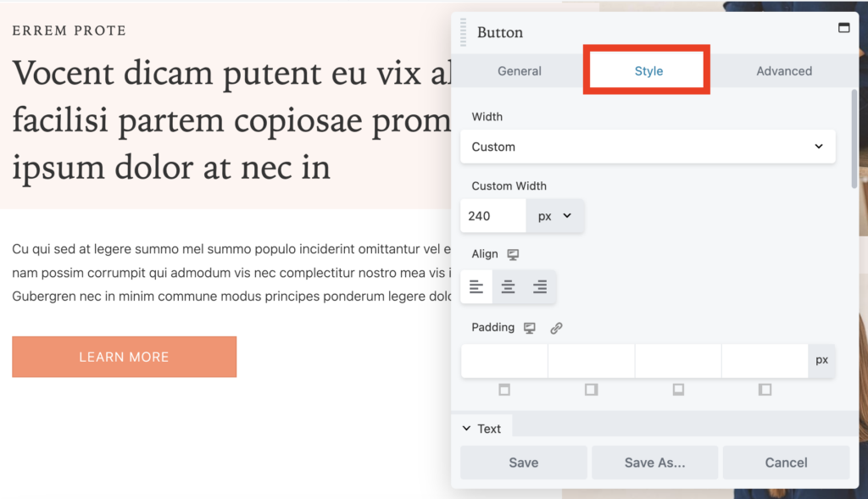Click the link icon to unify padding values
Screen dimensions: 868x499
pos(555,327)
